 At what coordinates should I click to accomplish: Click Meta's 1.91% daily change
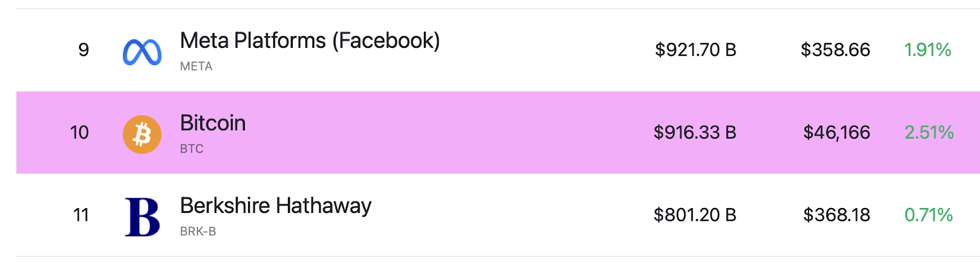pyautogui.click(x=927, y=50)
